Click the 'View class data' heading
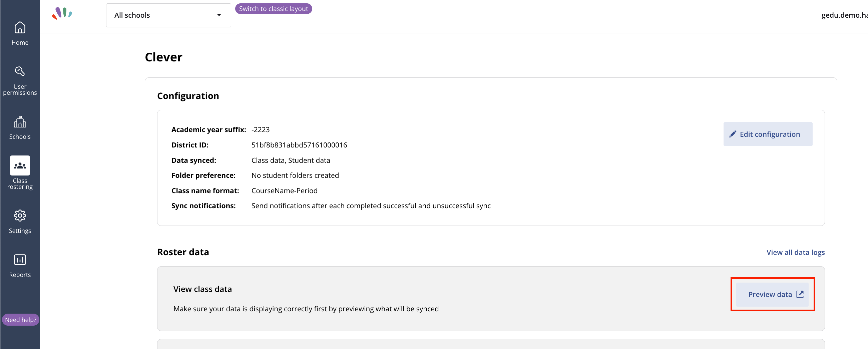The height and width of the screenshot is (349, 868). (x=202, y=289)
